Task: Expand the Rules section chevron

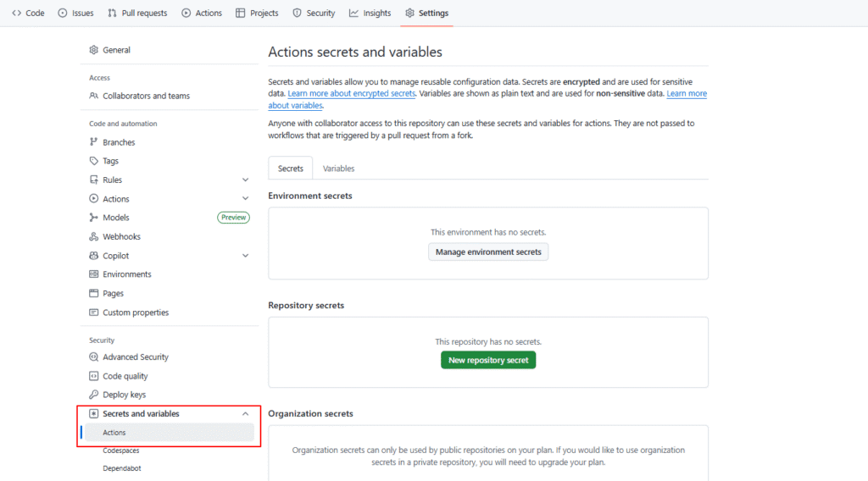Action: (245, 180)
